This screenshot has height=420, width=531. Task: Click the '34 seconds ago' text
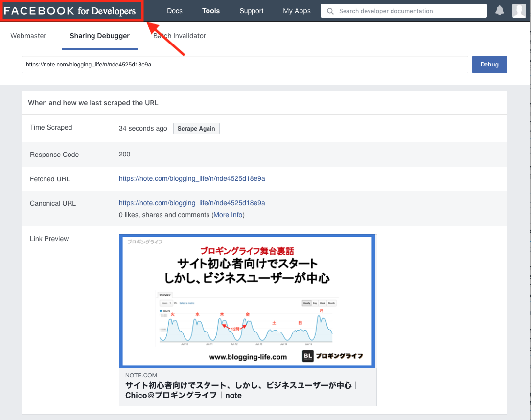tap(143, 128)
